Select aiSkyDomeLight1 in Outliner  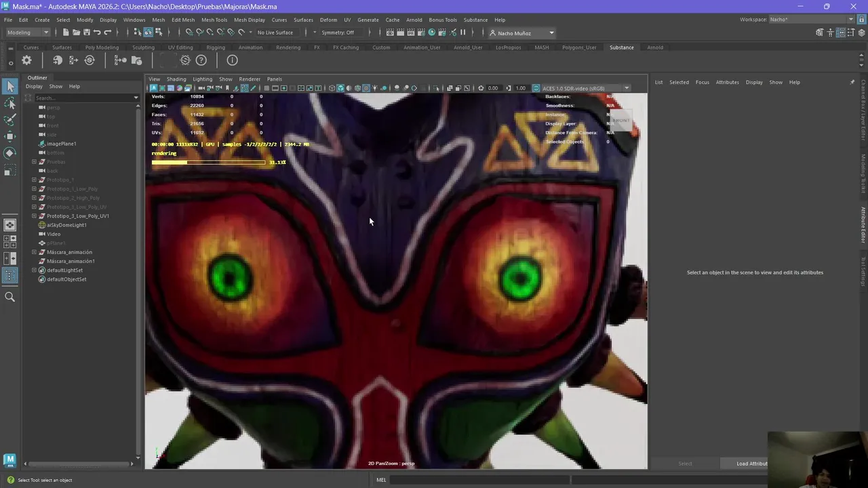[66, 225]
